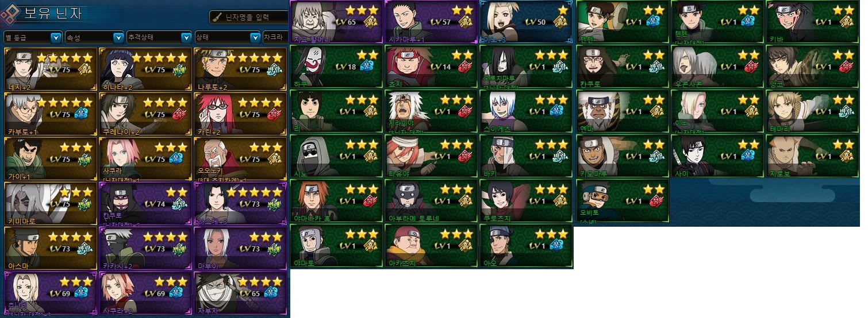The height and width of the screenshot is (318, 868).
Task: Pick the 오비토 ninja card
Action: pos(623,201)
